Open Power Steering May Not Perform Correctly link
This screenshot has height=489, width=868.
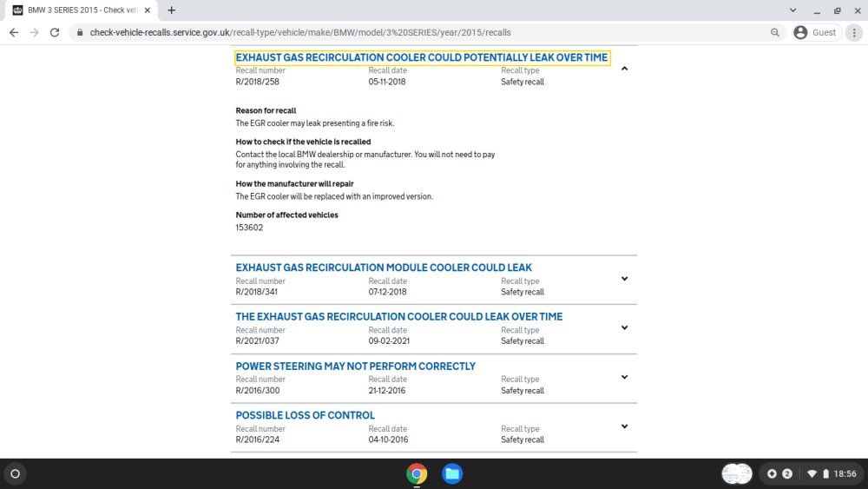tap(355, 367)
